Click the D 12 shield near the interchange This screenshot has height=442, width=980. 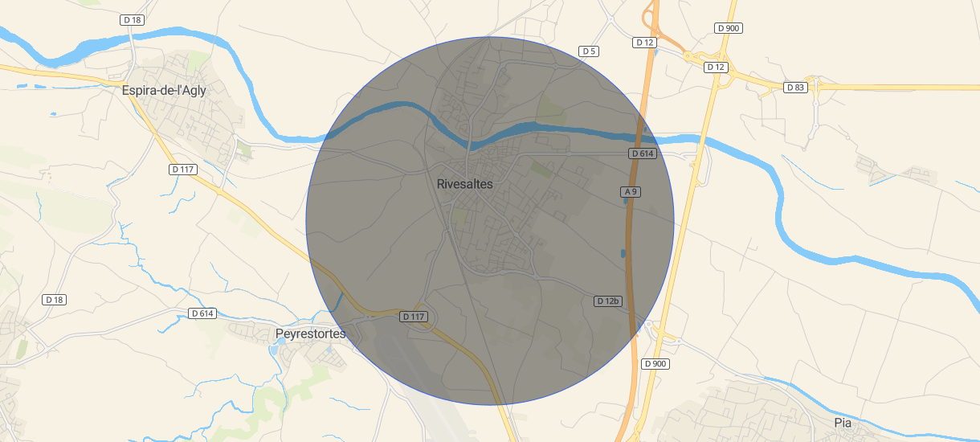pos(716,67)
